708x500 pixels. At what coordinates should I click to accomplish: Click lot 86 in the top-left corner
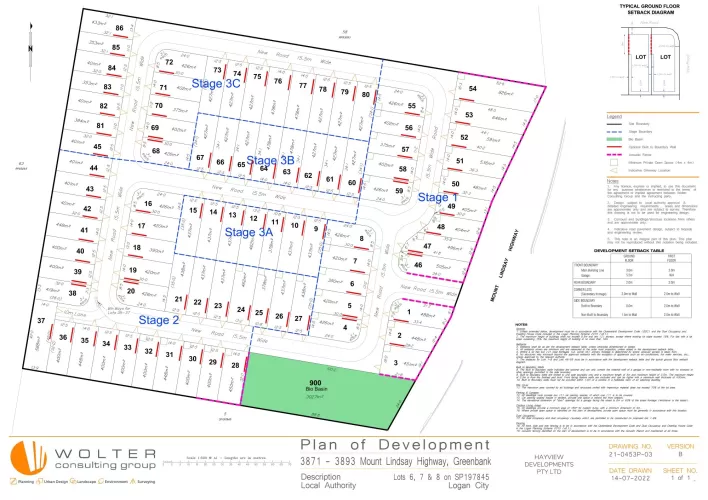click(119, 29)
